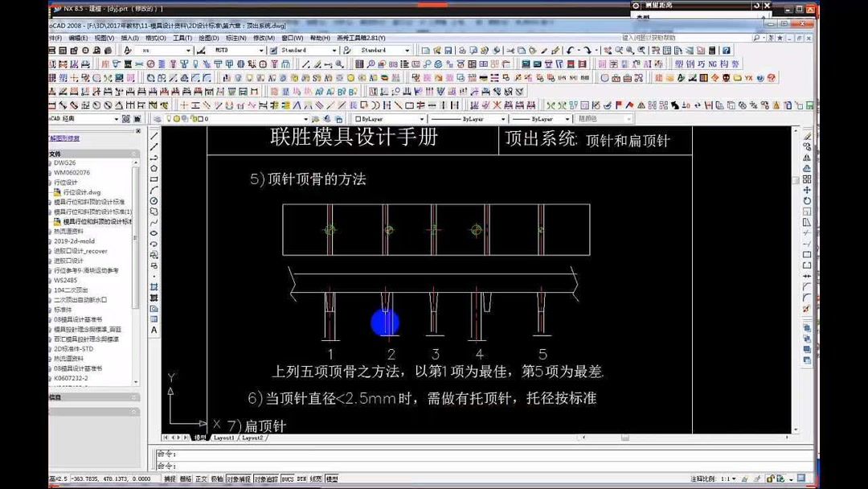Click the Save icon on the standard toolbar
The width and height of the screenshot is (868, 489).
click(x=448, y=51)
